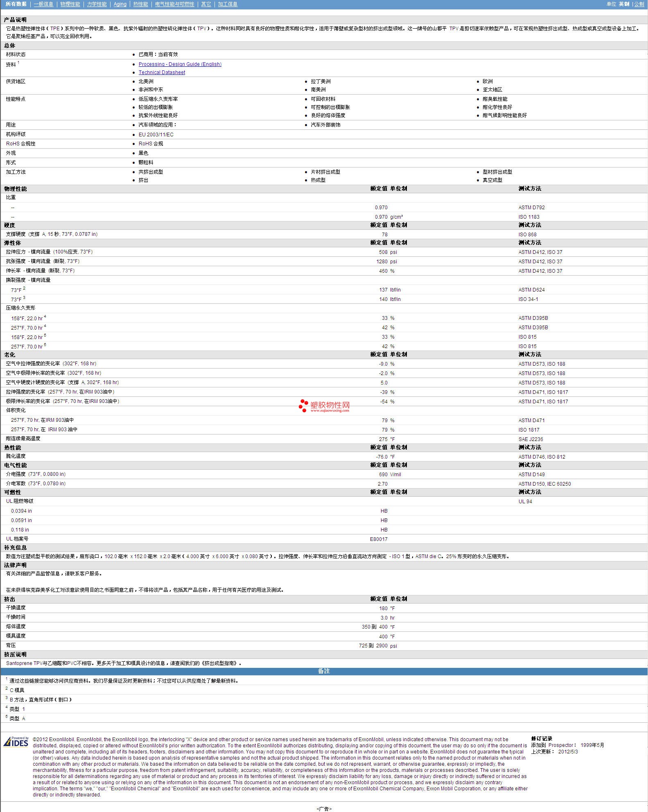Select the 支撑硬度 row label
The height and width of the screenshot is (812, 648).
52,234
